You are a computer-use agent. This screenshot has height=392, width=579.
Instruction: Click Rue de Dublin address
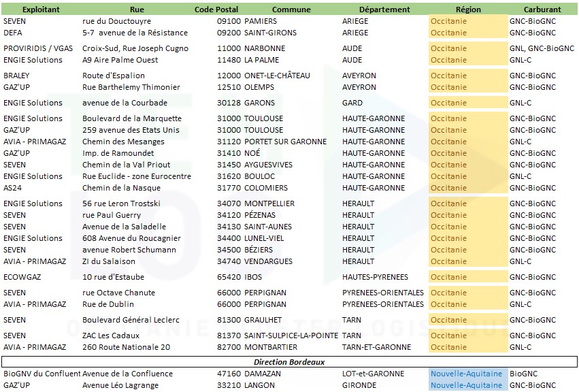click(107, 304)
